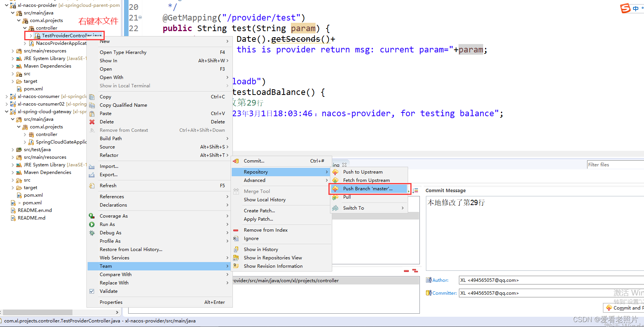Click the Export... icon in context menu

92,175
